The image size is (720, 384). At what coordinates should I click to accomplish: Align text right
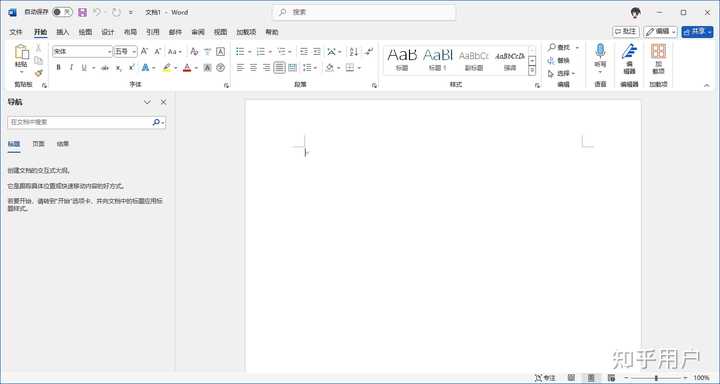coord(266,68)
